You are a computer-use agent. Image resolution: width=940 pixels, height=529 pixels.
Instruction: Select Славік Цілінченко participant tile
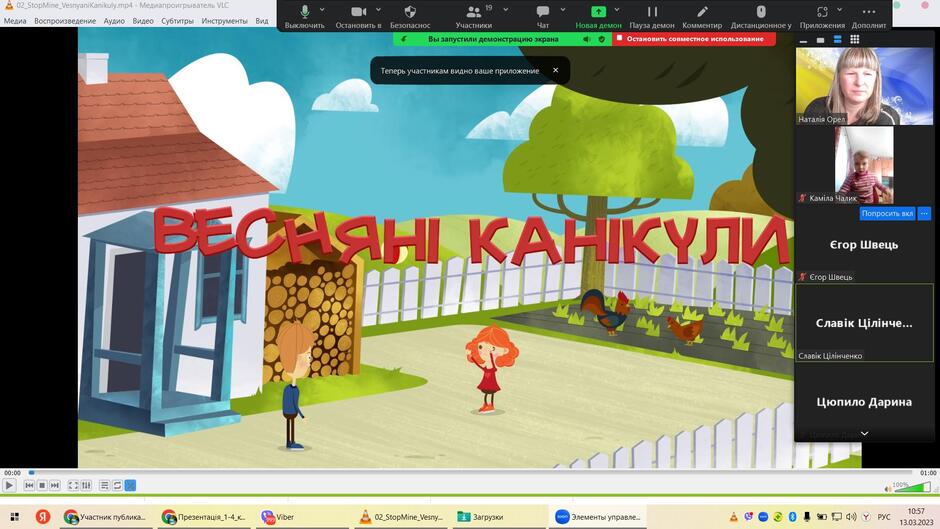point(864,323)
